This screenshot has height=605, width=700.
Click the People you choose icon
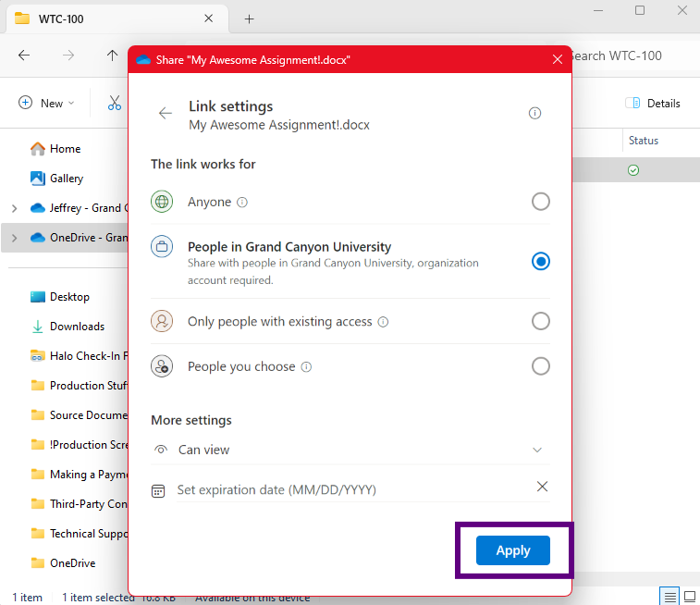click(x=162, y=366)
